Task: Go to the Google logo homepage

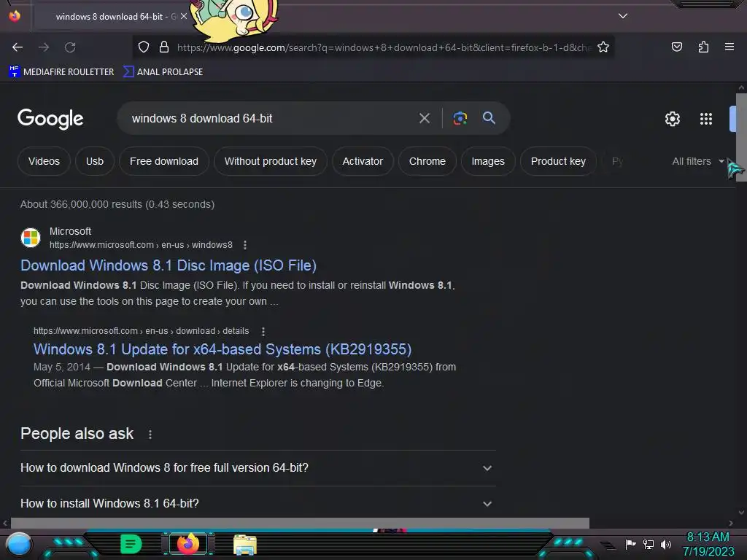Action: pos(50,119)
